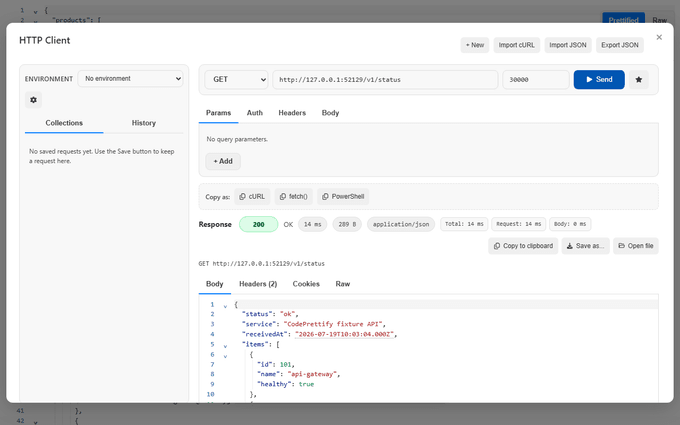The image size is (680, 425).
Task: Open the GET method dropdown
Action: [x=236, y=79]
